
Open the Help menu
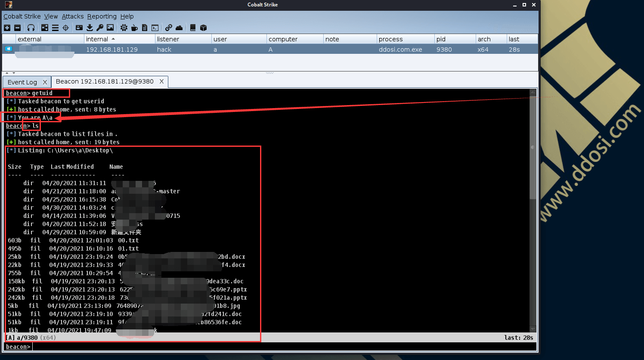pos(127,16)
